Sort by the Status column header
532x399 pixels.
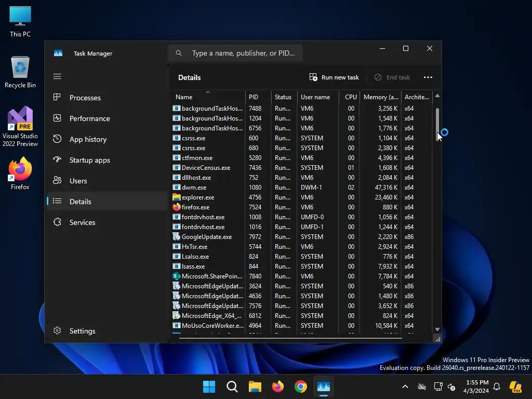coord(284,97)
